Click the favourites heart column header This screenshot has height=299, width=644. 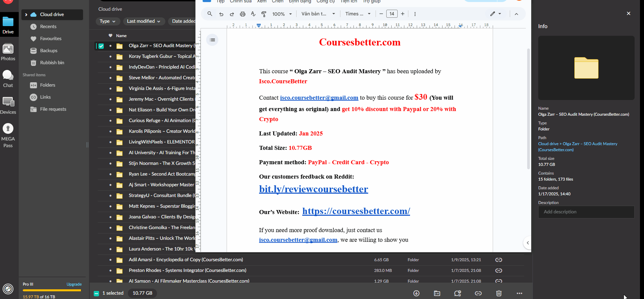click(110, 36)
